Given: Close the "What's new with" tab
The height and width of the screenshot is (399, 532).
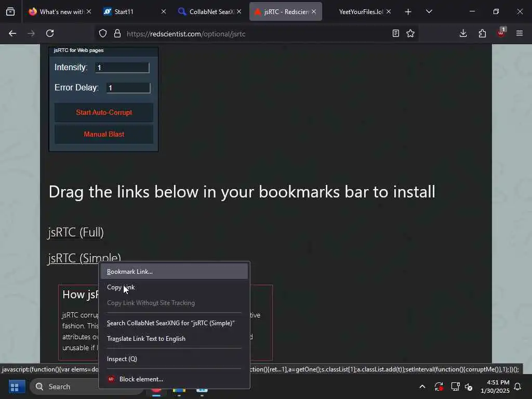Looking at the screenshot, I should (x=89, y=11).
